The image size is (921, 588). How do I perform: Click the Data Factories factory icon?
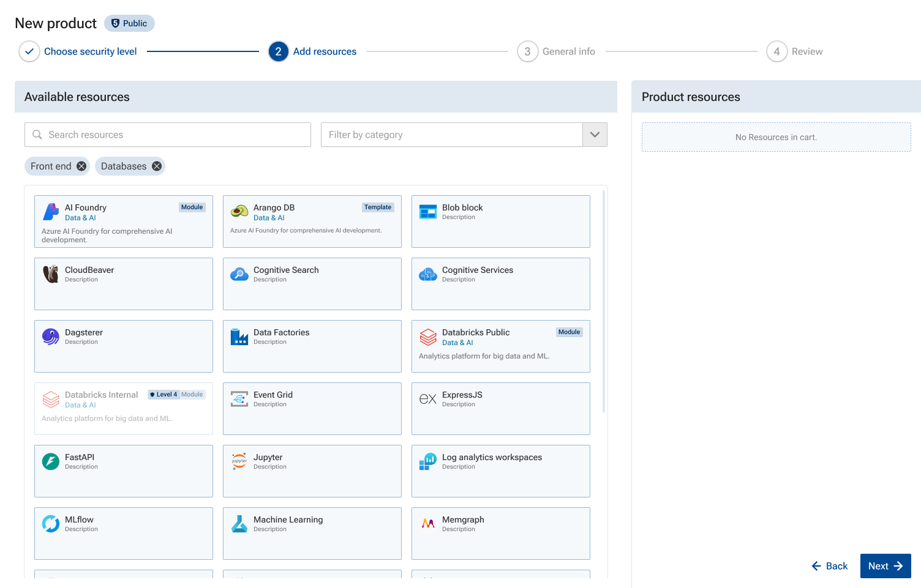click(x=239, y=337)
